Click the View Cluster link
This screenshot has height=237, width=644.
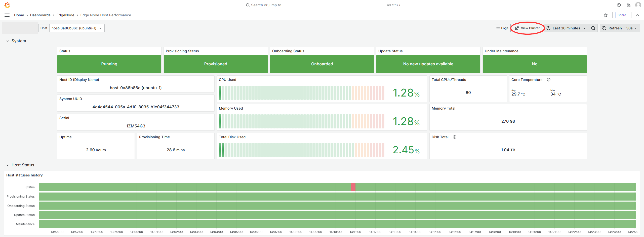pyautogui.click(x=528, y=28)
